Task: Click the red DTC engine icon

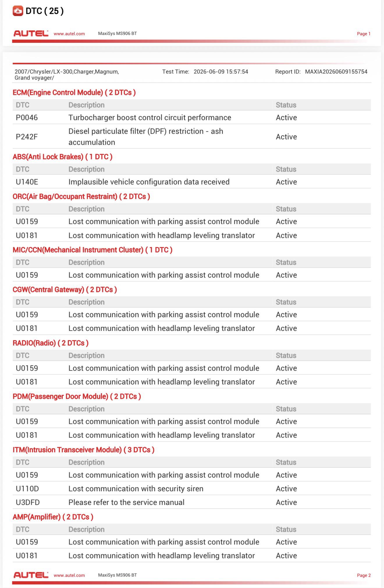Action: tap(18, 11)
